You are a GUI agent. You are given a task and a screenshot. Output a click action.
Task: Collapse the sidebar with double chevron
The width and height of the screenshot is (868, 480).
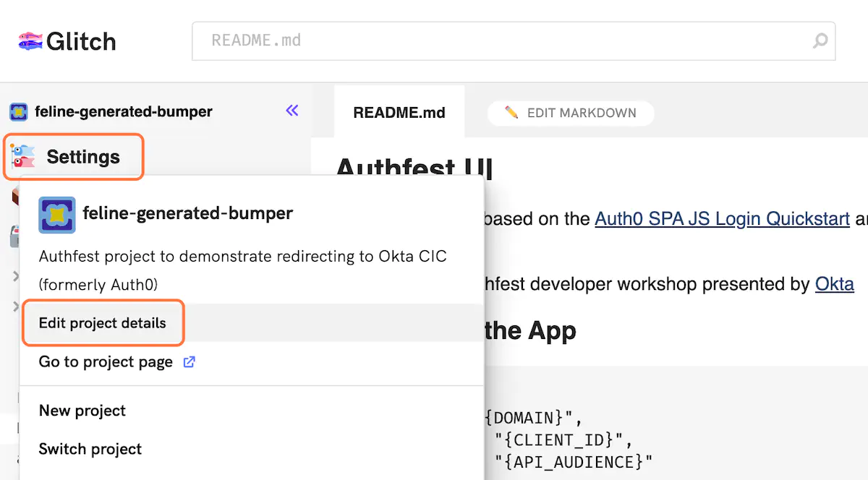pos(292,111)
